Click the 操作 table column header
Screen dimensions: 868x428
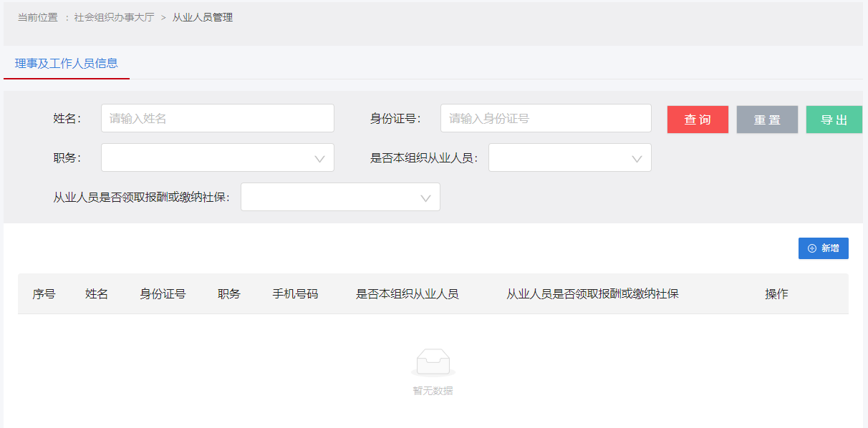click(x=776, y=294)
